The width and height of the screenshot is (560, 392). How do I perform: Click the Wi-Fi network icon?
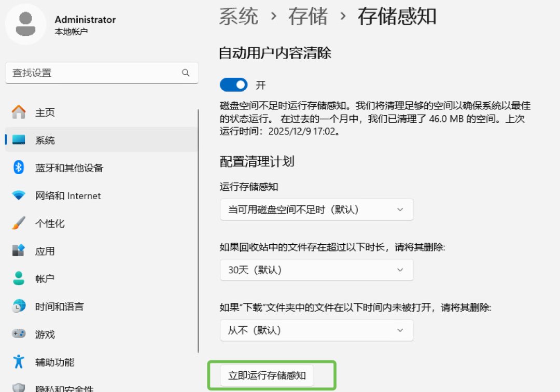pos(19,195)
